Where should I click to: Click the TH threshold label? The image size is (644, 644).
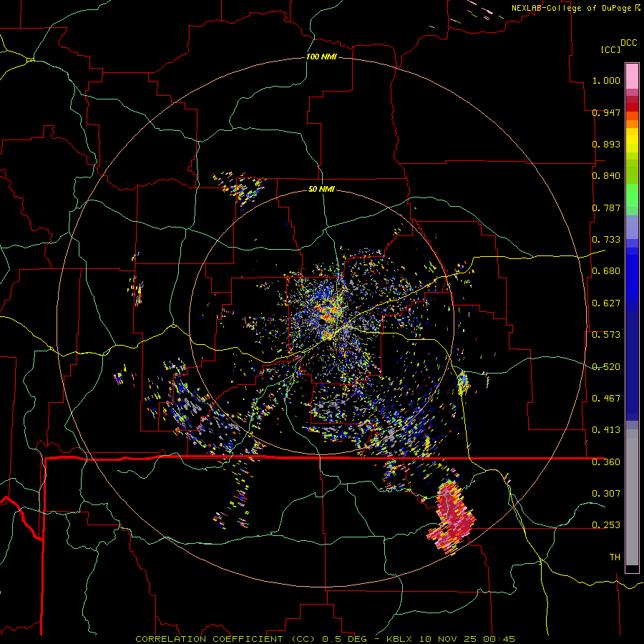pos(615,557)
